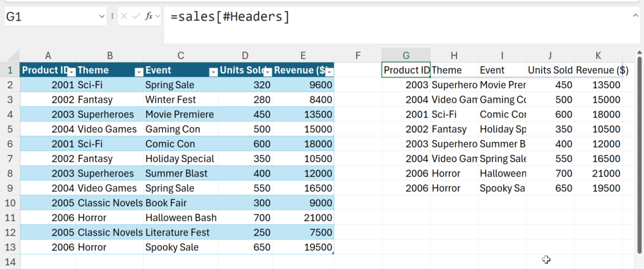Click the Enter checkmark in formula bar
This screenshot has width=644, height=269.
136,17
